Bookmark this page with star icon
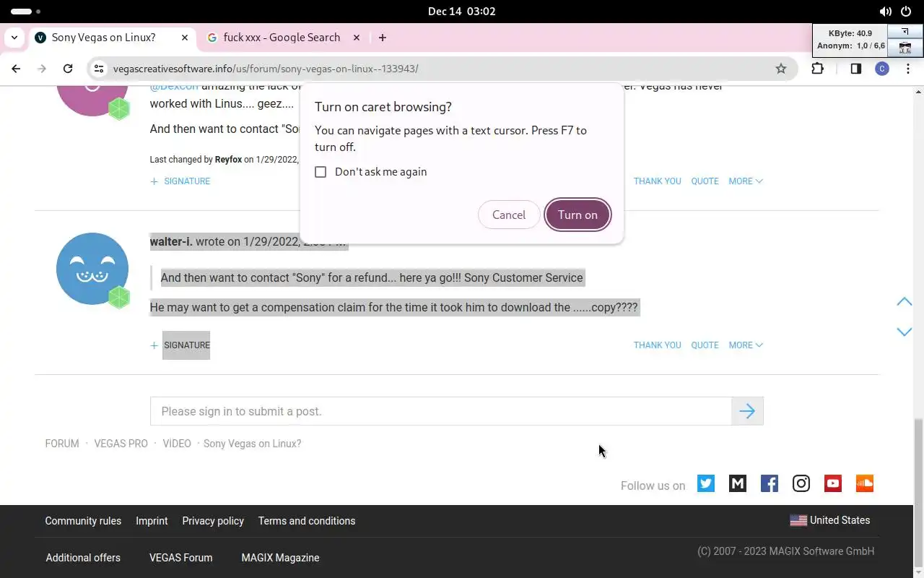Viewport: 924px width, 578px height. click(781, 69)
